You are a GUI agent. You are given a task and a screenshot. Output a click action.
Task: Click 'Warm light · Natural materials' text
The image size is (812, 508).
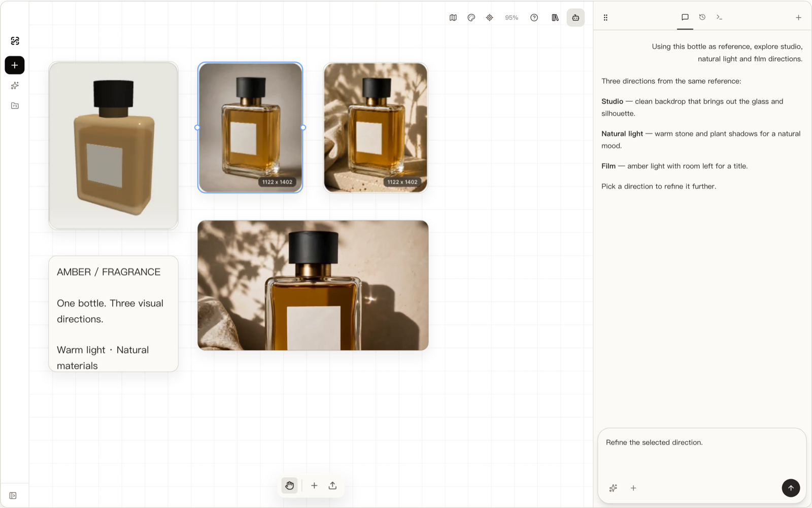(x=103, y=358)
